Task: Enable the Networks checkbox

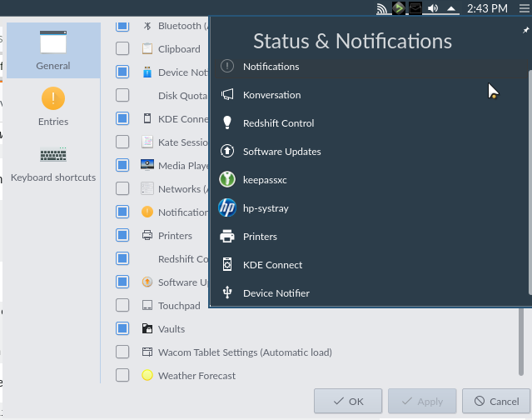Action: pyautogui.click(x=122, y=188)
